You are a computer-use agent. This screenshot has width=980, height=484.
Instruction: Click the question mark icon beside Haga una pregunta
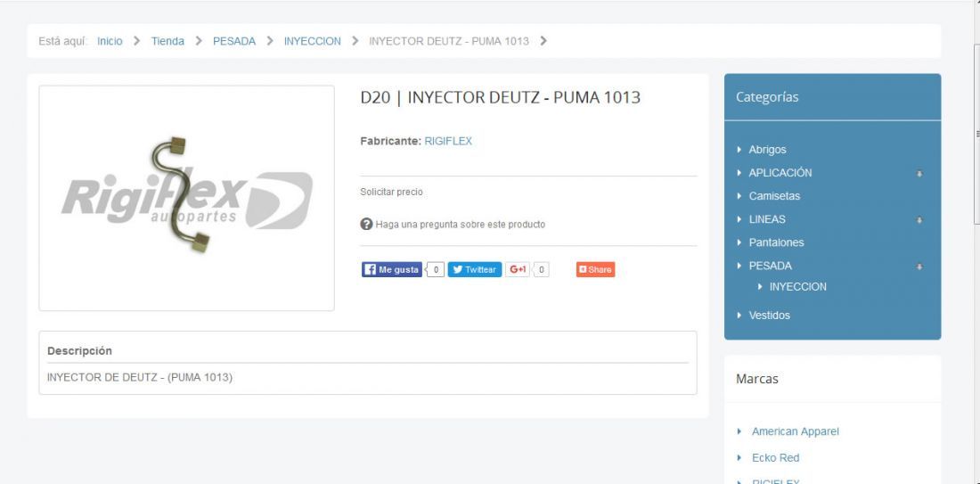pyautogui.click(x=366, y=224)
